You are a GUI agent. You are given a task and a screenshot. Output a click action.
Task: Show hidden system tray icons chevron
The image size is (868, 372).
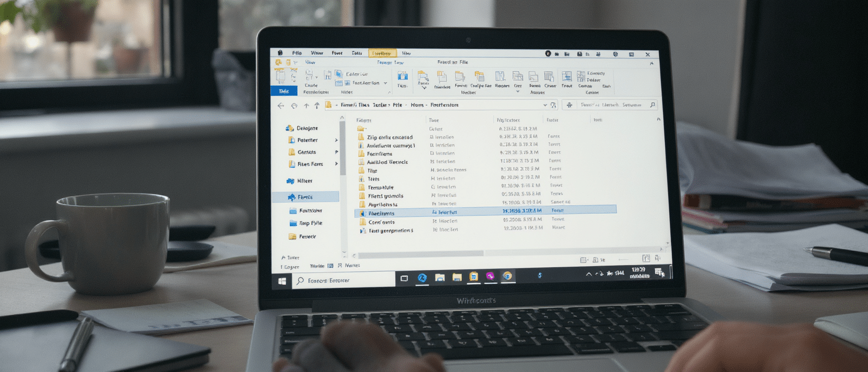point(588,273)
